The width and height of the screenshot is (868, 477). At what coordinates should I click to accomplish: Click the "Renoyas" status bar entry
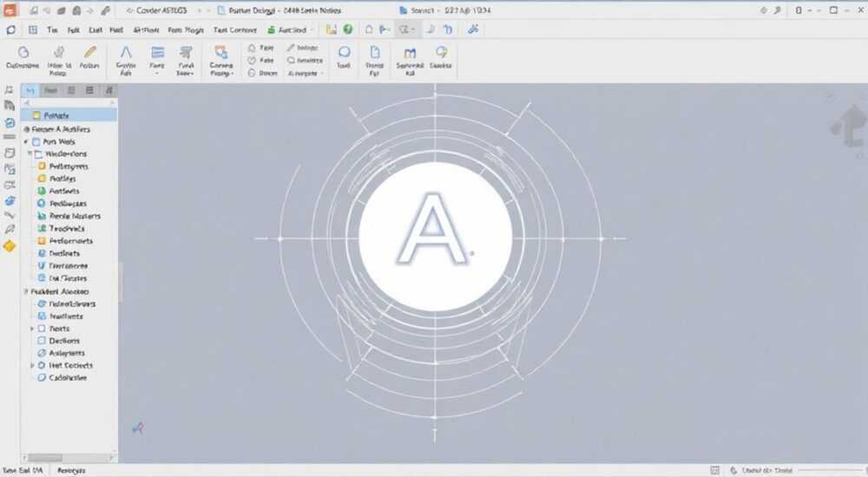pyautogui.click(x=71, y=470)
